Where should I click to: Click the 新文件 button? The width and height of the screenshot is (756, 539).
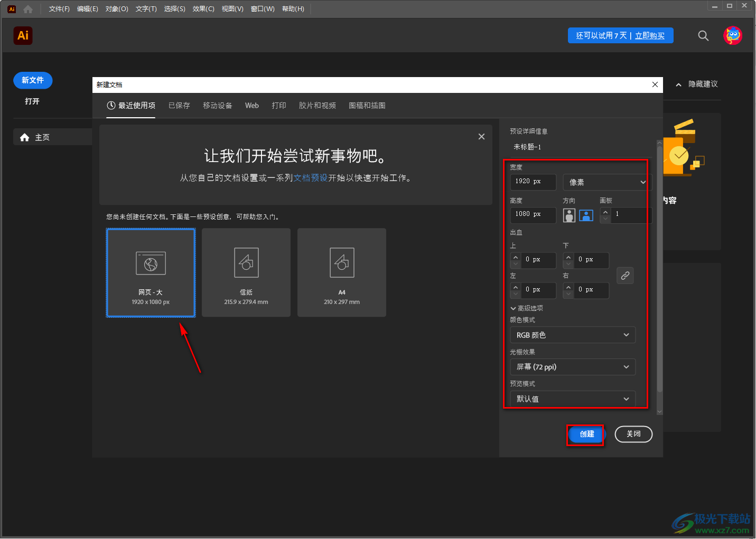tap(33, 80)
